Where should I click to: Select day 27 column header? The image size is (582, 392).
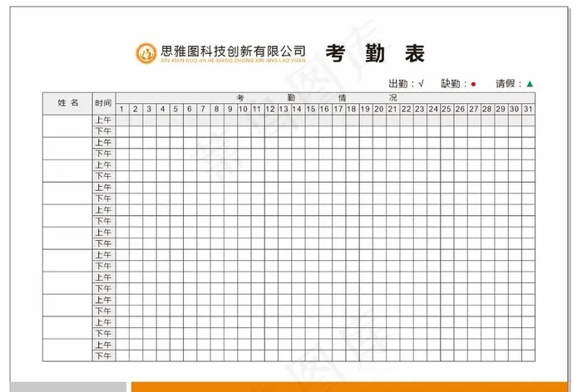click(475, 109)
